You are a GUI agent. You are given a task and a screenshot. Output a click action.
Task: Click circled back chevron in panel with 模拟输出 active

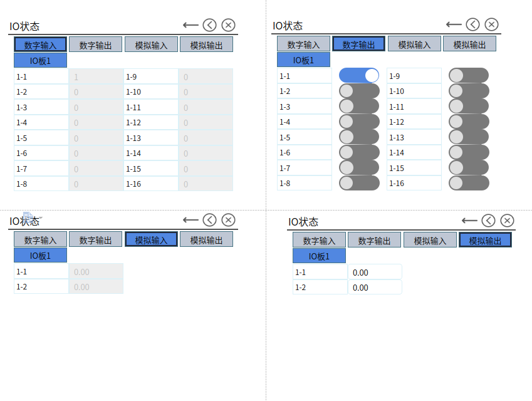[488, 221]
